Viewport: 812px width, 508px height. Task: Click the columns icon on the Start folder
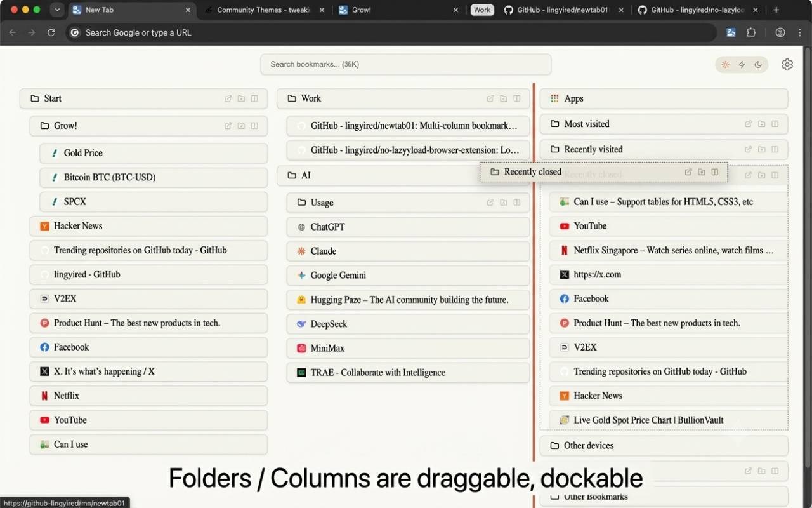point(254,98)
